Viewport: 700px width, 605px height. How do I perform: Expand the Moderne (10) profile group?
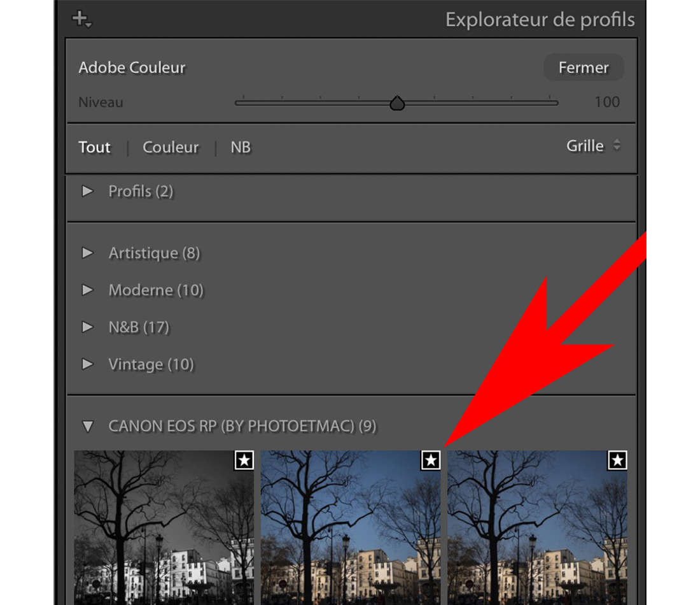(88, 290)
